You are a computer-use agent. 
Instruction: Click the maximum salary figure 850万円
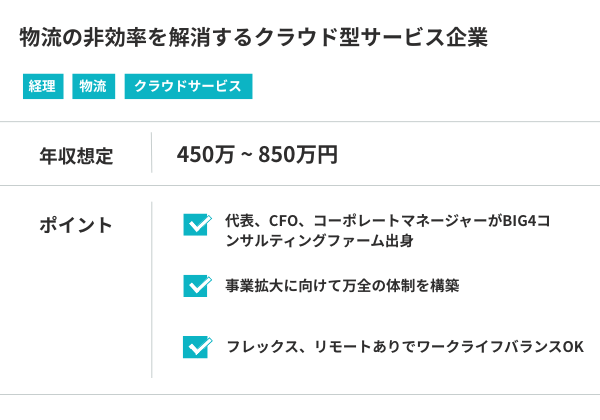click(298, 155)
